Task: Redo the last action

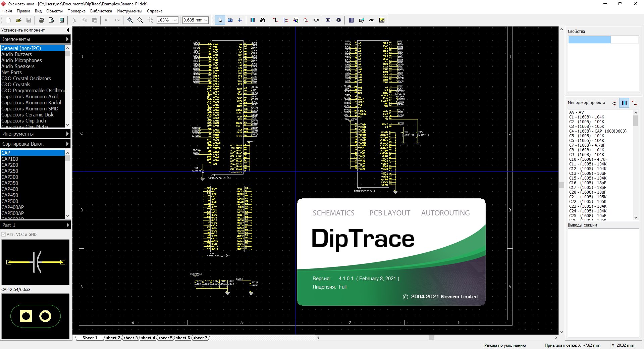Action: pyautogui.click(x=117, y=20)
